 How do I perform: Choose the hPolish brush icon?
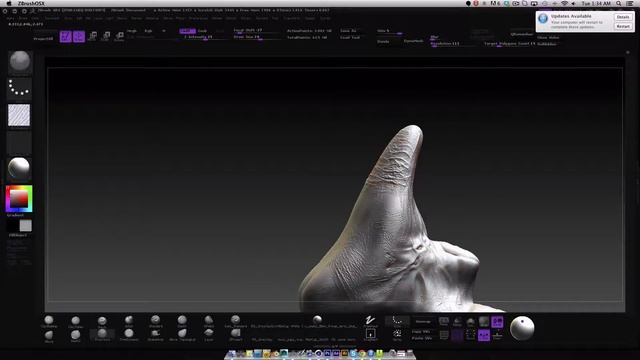(209, 321)
